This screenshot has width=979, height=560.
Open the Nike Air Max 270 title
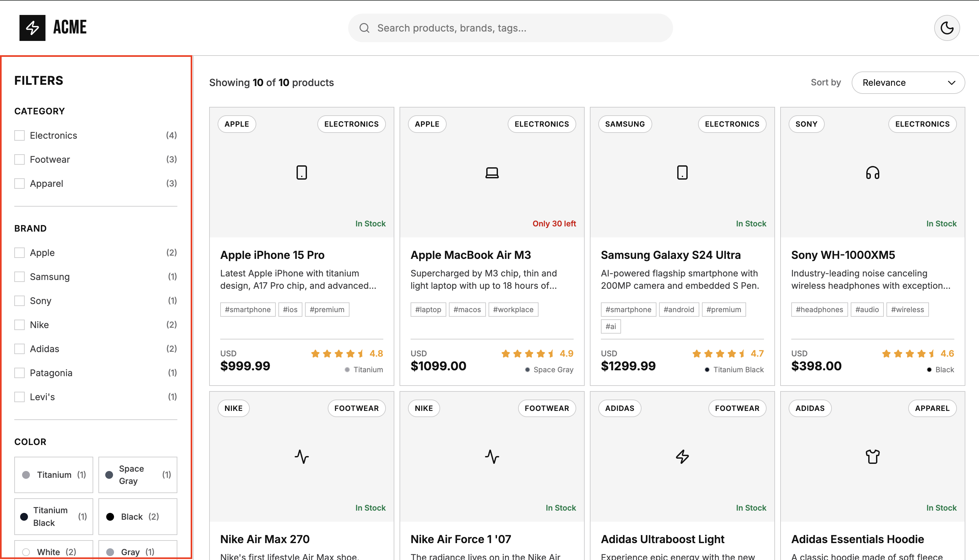[264, 539]
